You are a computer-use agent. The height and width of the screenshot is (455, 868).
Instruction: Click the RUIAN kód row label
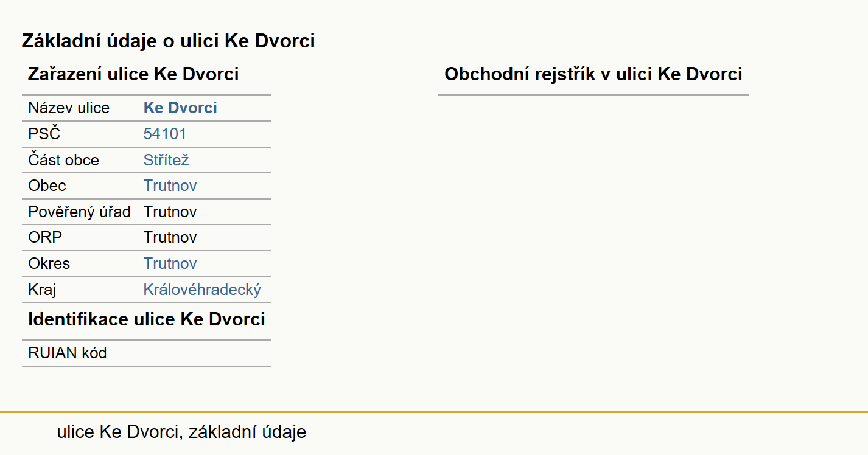tap(68, 353)
